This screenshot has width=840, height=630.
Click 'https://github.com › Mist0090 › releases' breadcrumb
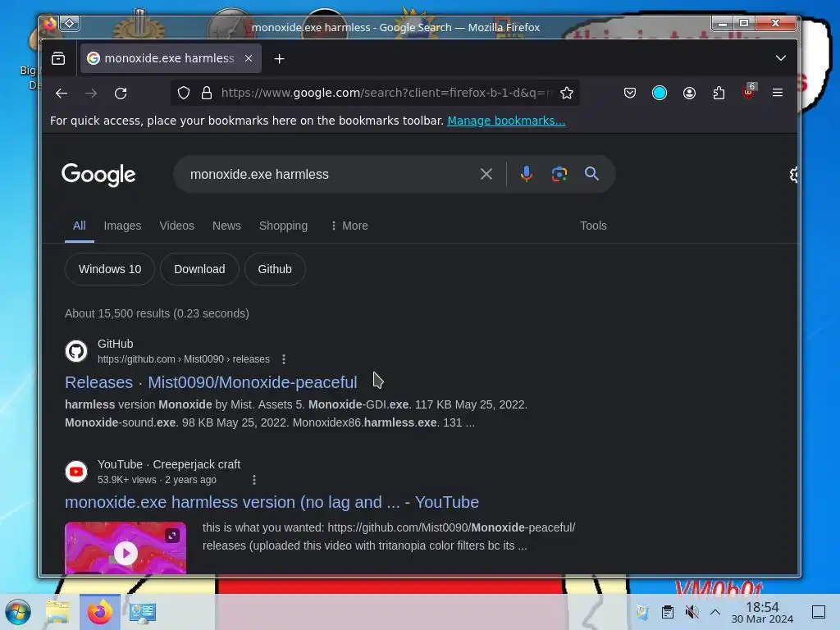point(184,359)
